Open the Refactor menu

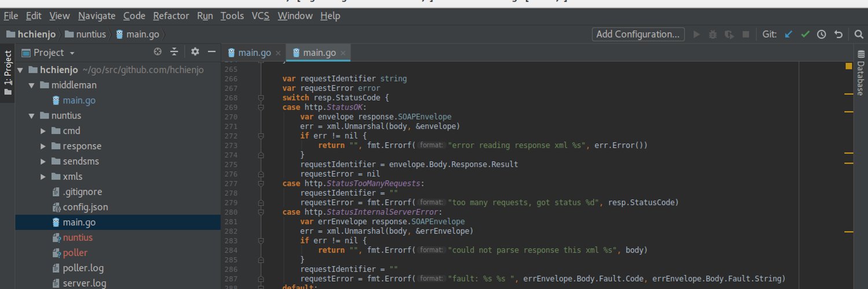pos(171,16)
